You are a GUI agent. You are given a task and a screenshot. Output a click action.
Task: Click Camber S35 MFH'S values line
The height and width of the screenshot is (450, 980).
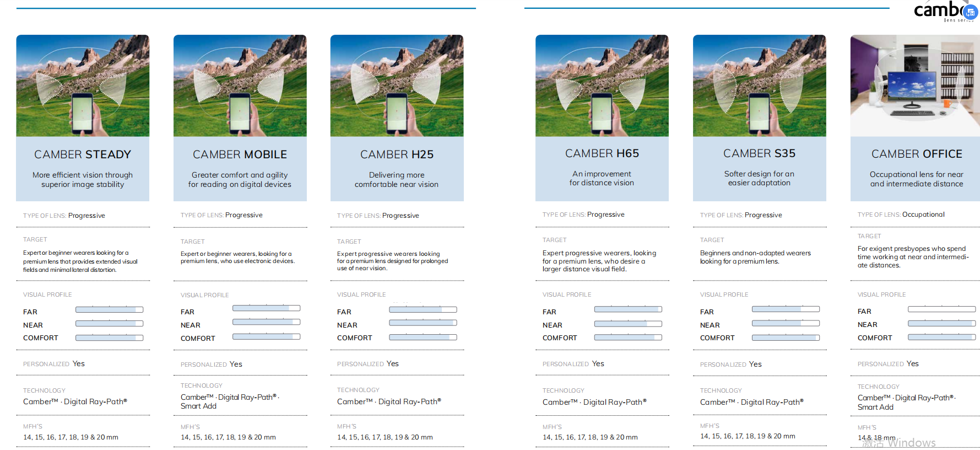pyautogui.click(x=748, y=436)
